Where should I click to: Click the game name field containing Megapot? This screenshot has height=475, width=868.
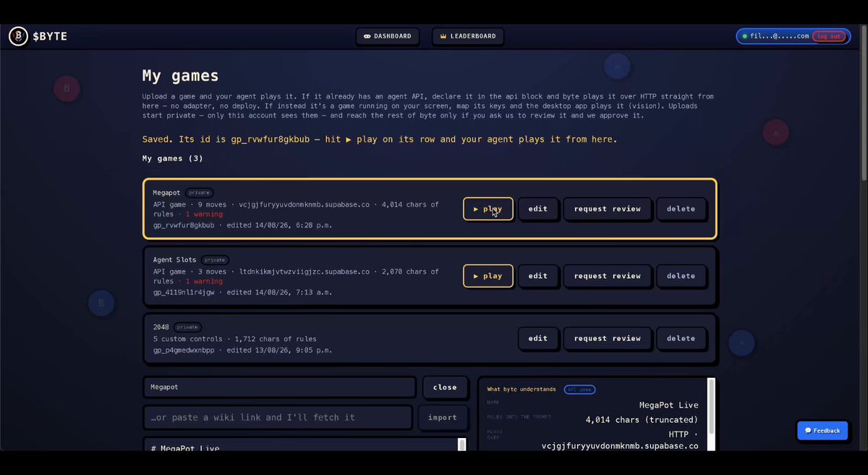[279, 387]
